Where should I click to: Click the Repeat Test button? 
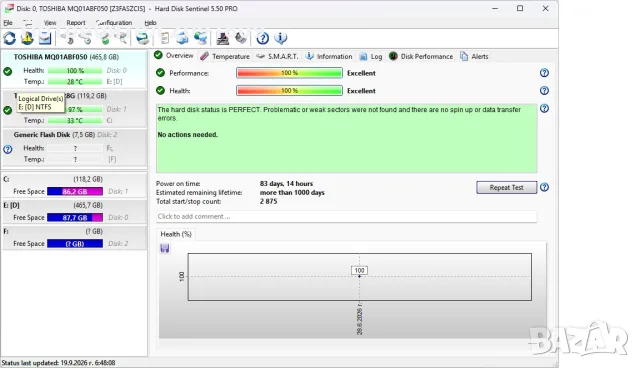coord(506,187)
